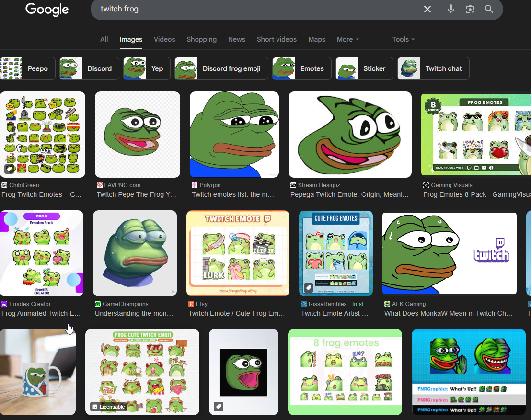This screenshot has height=420, width=531.
Task: Click Twitch Emote / Cute Frog title link
Action: pos(236,313)
